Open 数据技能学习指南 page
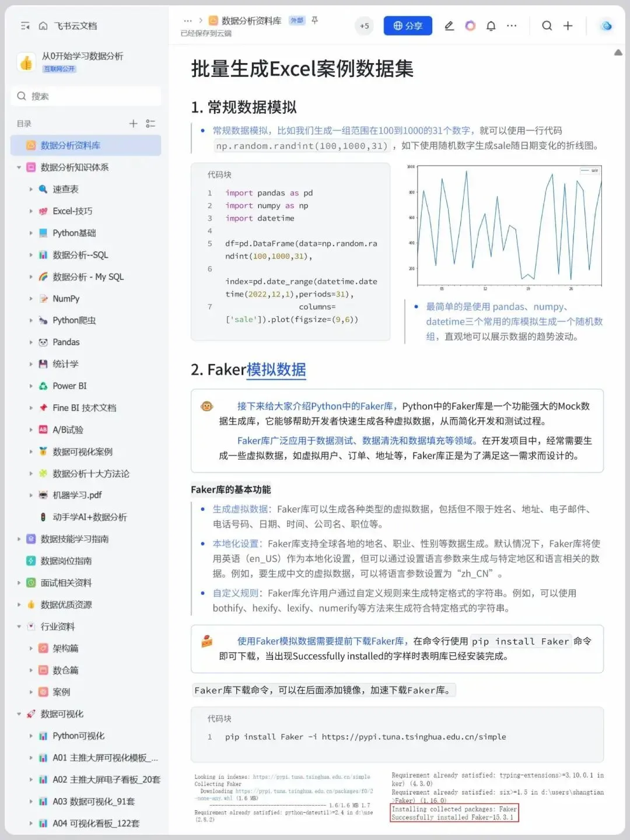Screen dimensions: 630x840 74,539
